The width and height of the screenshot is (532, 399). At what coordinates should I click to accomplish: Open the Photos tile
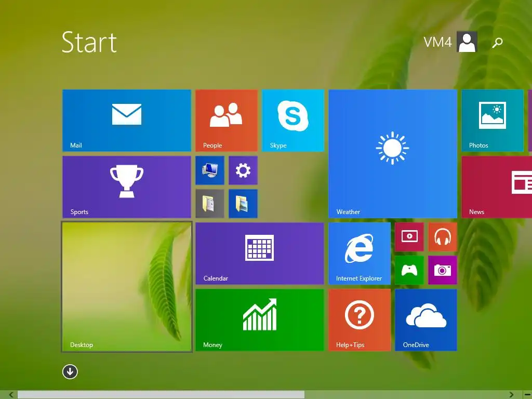pyautogui.click(x=493, y=121)
